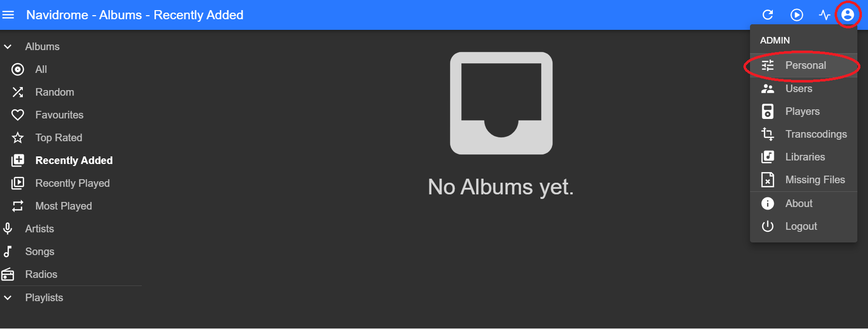Select Transcodings from the user menu
Viewport: 868px width, 329px height.
pos(804,134)
